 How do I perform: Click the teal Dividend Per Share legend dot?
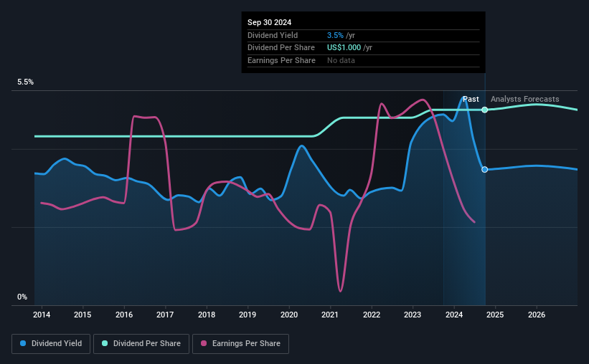pos(105,343)
